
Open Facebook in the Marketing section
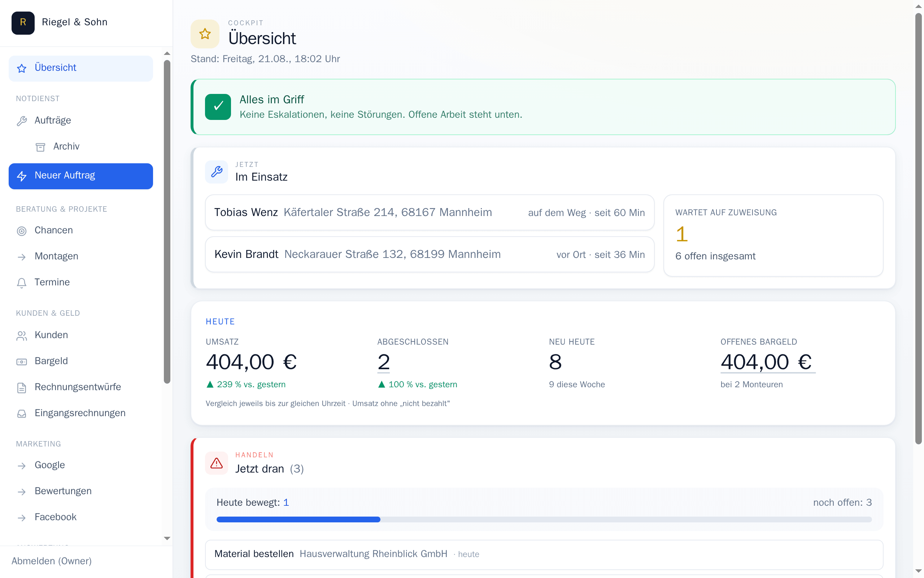tap(80, 517)
